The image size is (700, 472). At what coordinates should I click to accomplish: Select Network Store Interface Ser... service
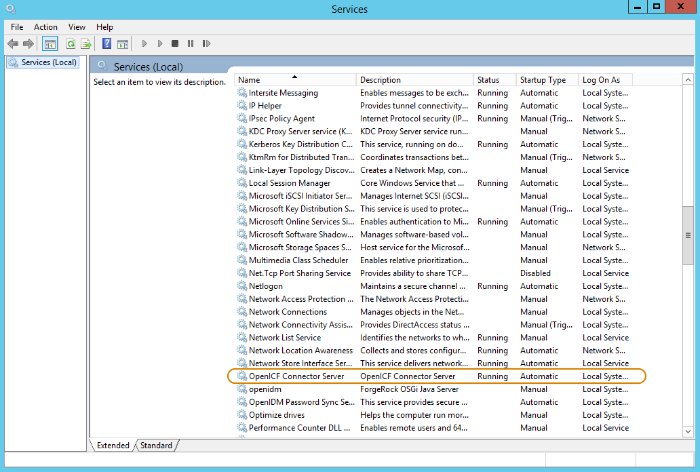[300, 363]
